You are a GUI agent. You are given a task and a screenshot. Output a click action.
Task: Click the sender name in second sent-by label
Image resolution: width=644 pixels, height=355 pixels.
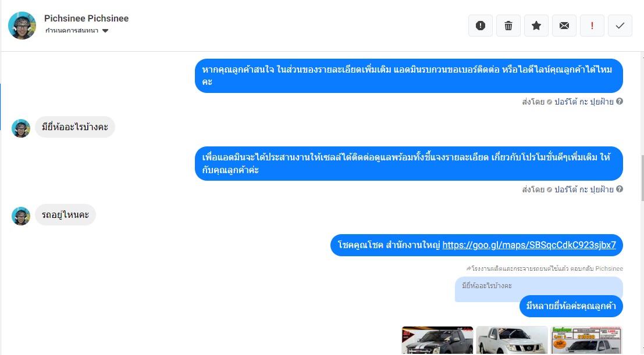point(583,189)
